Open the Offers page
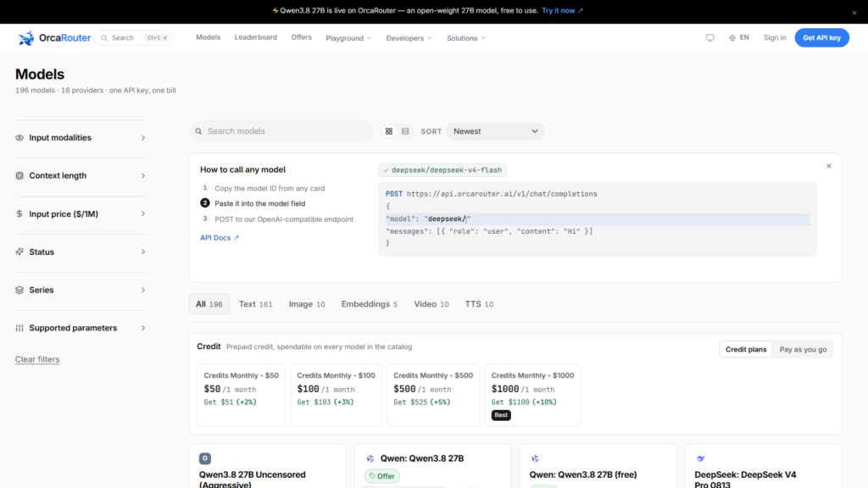The width and height of the screenshot is (868, 488). (301, 37)
